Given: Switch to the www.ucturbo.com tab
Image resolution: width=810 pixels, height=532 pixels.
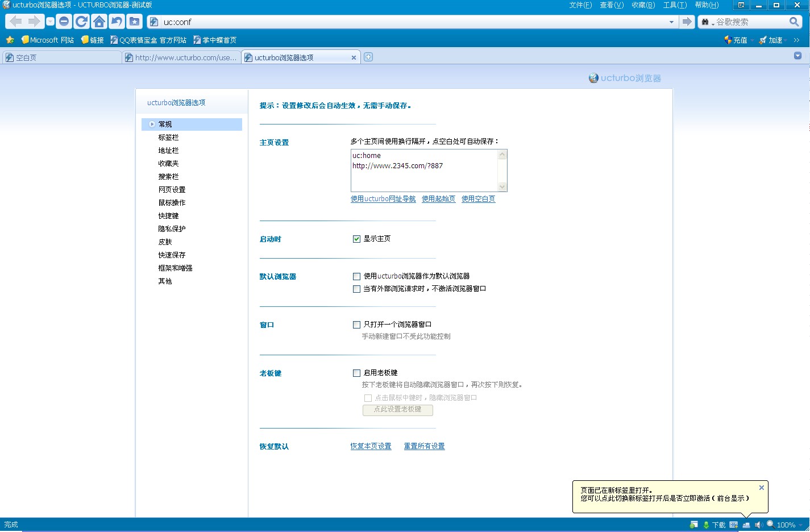Looking at the screenshot, I should [x=181, y=57].
